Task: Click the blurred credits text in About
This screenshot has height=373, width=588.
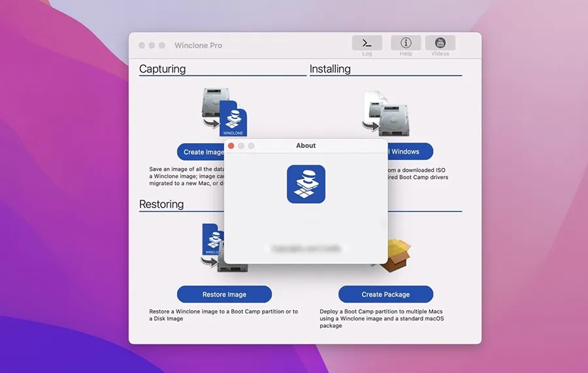Action: pyautogui.click(x=306, y=248)
